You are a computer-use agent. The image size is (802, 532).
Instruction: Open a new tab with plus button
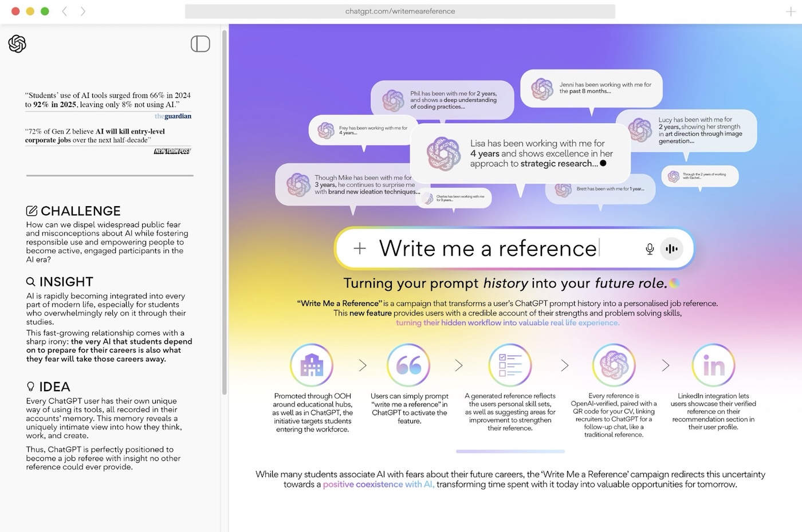791,11
